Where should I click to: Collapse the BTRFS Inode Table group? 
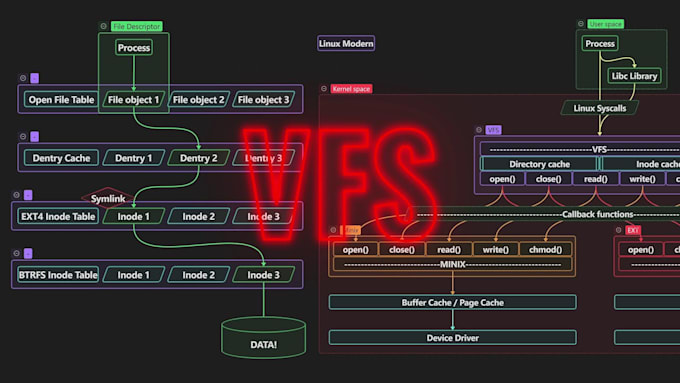tap(16, 253)
